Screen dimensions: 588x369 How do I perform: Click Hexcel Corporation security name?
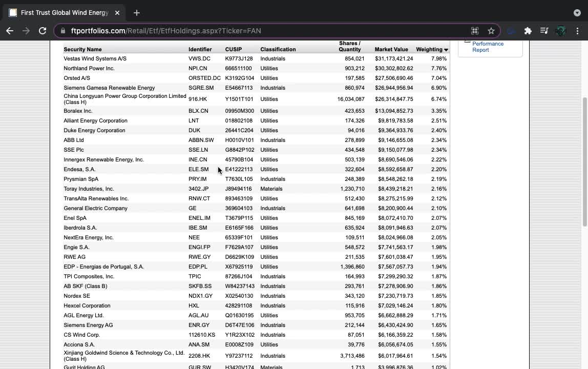coord(87,306)
